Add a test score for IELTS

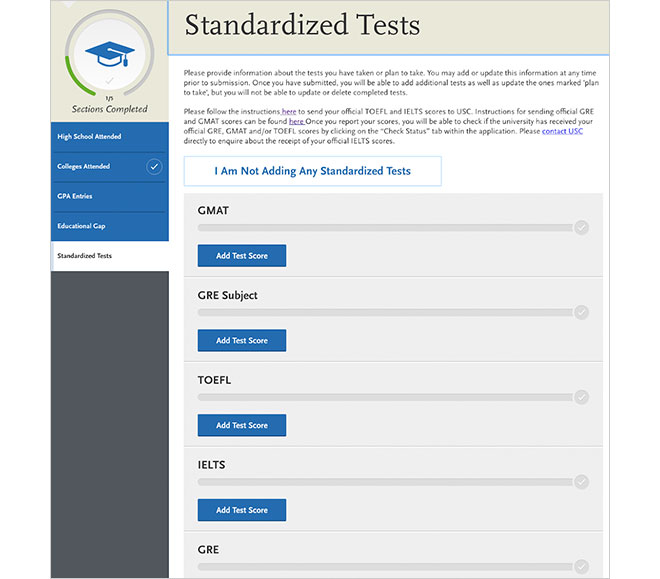point(242,510)
